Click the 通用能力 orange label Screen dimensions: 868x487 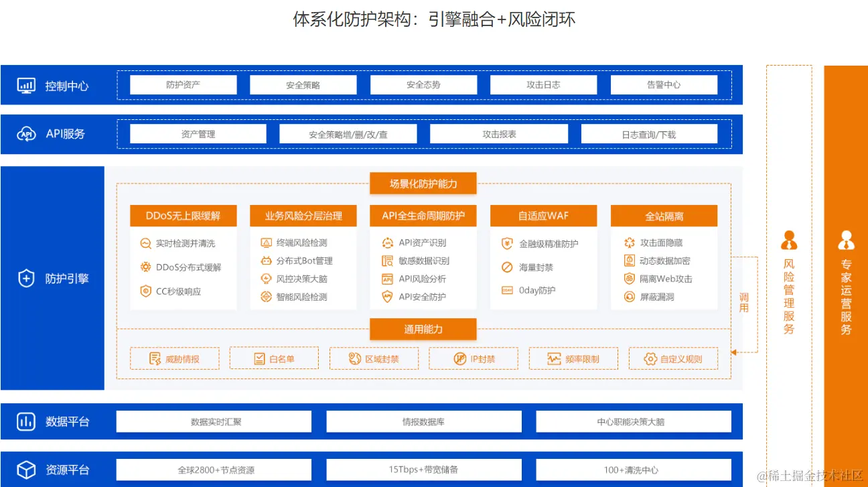pyautogui.click(x=423, y=329)
